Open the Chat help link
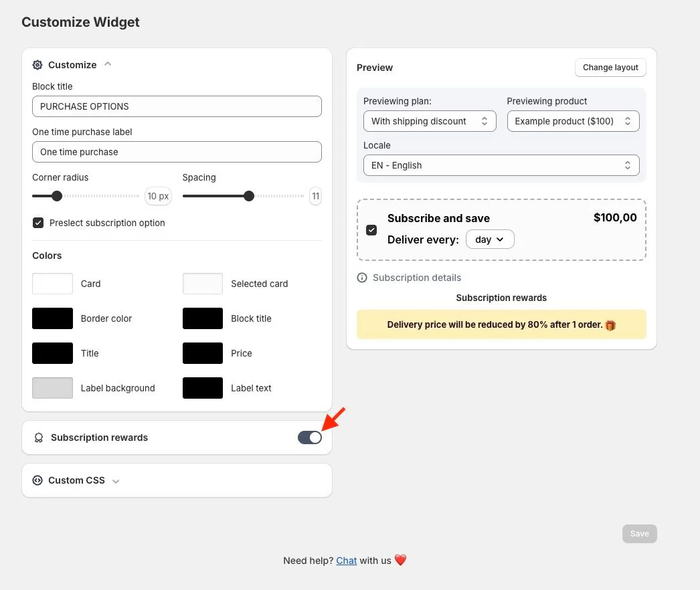 (x=347, y=561)
